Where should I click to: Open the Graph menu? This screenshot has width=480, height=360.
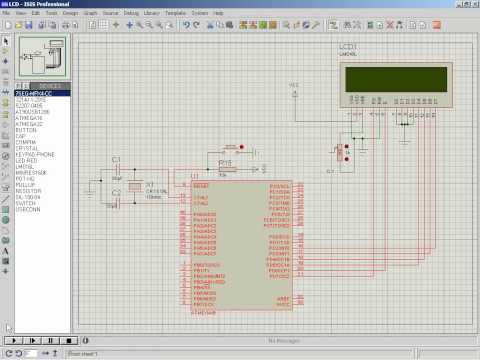coord(90,13)
